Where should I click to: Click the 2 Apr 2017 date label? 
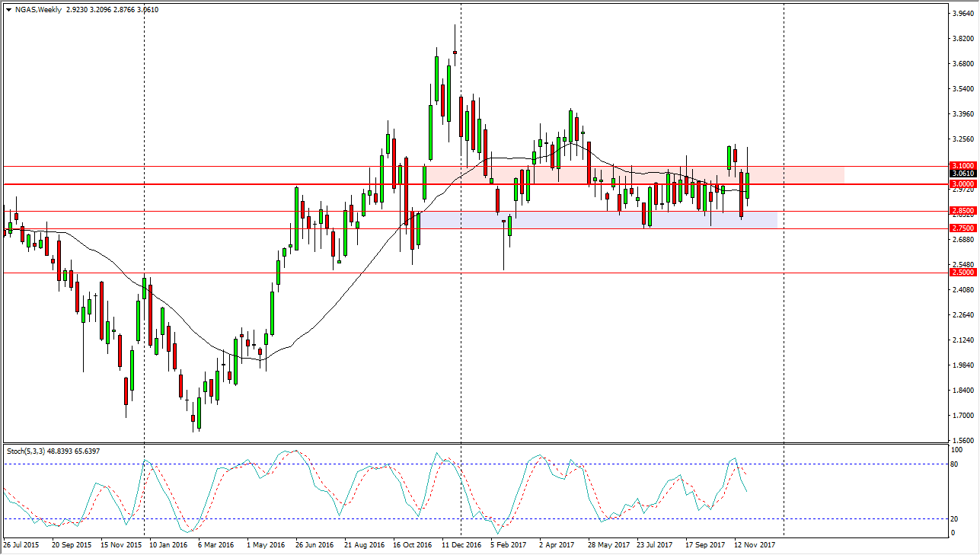(557, 545)
